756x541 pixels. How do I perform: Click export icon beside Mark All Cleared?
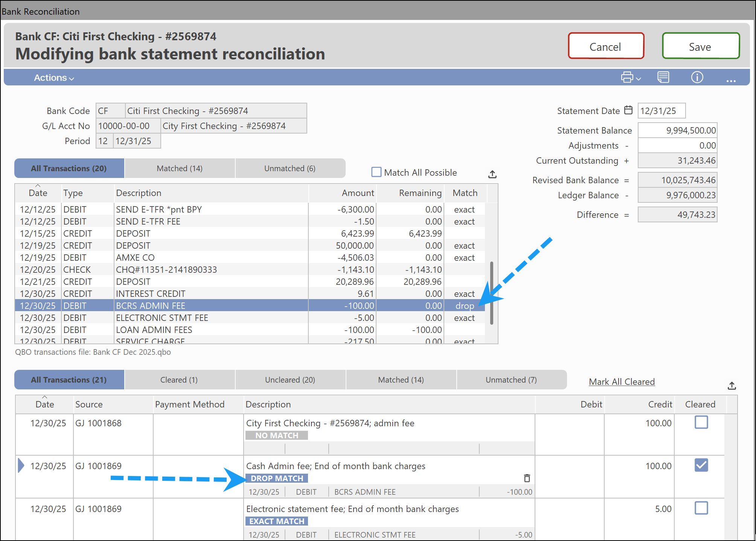(x=732, y=386)
